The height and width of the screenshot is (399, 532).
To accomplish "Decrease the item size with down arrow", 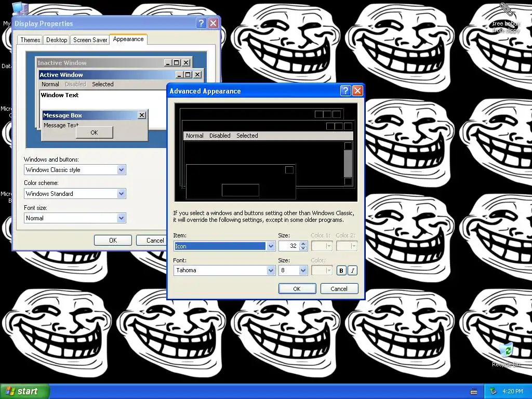I will 303,248.
